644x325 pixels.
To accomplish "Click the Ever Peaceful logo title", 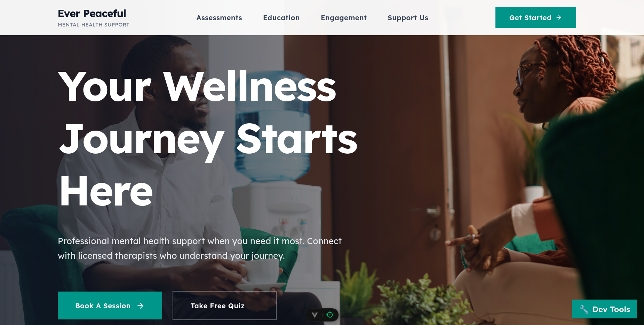I will pyautogui.click(x=92, y=14).
